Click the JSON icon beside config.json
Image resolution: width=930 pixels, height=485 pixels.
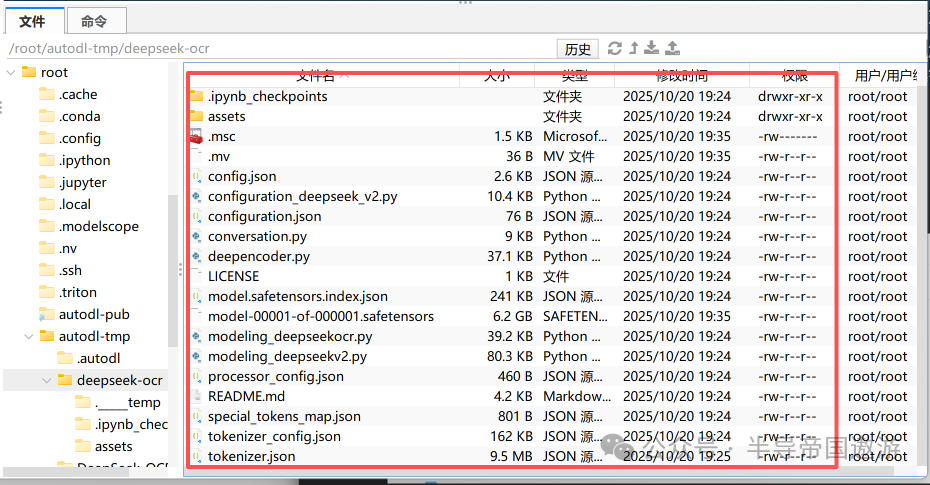[x=196, y=176]
